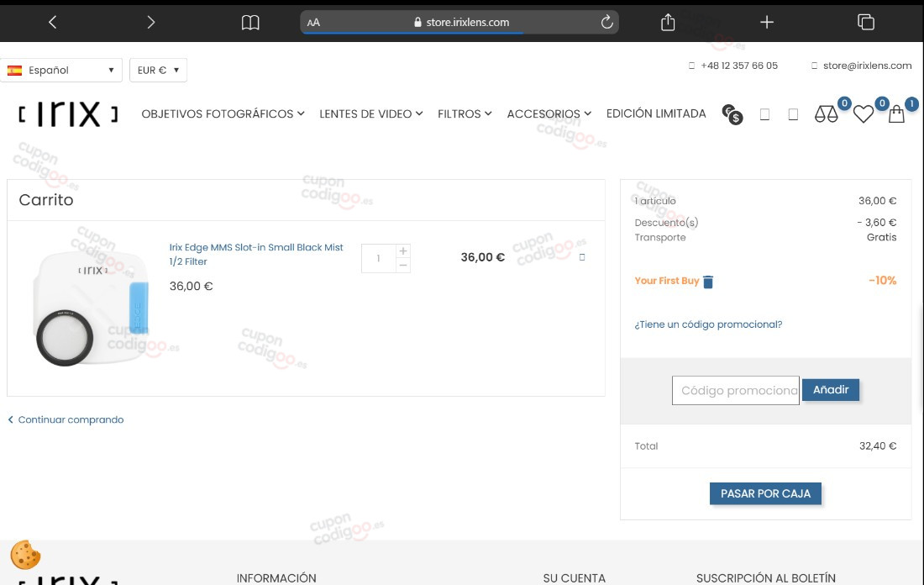Screen dimensions: 924x585
Task: Click the 1 artículo summary label
Action: (x=655, y=201)
